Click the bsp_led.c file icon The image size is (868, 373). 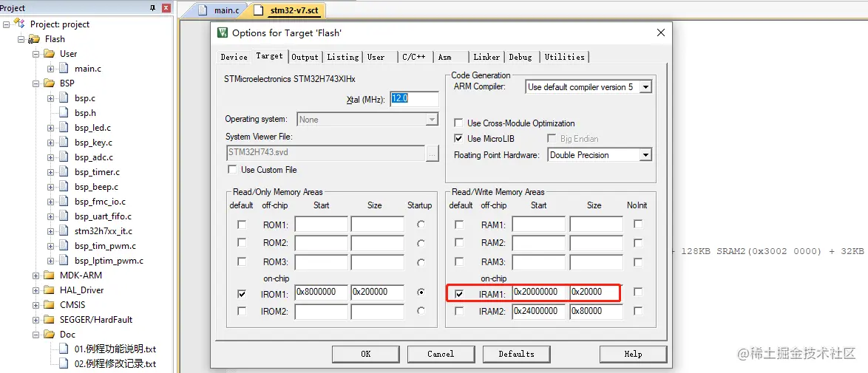[65, 128]
